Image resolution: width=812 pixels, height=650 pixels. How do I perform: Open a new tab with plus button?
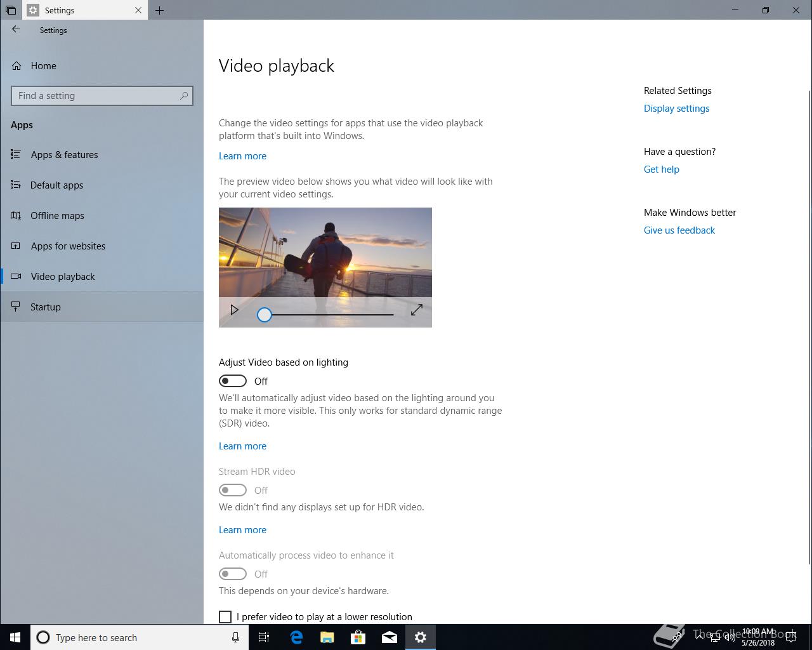coord(159,10)
